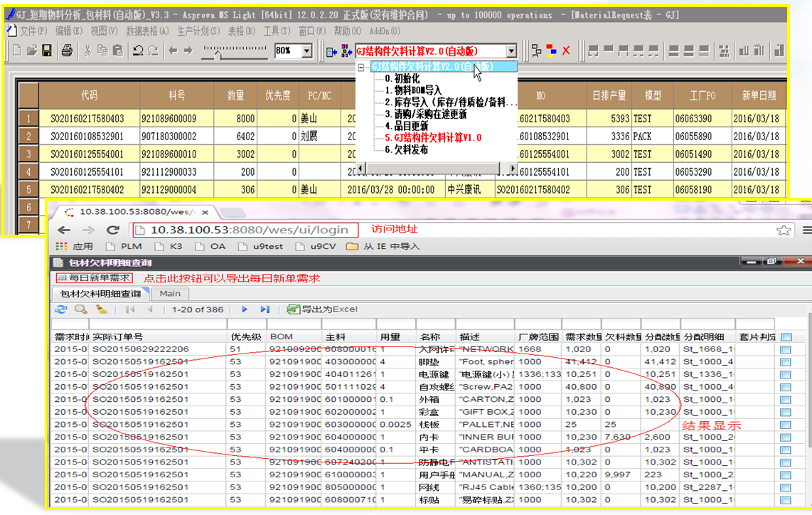812x515 pixels.
Task: Click the save disk icon in toolbar
Action: 47,51
